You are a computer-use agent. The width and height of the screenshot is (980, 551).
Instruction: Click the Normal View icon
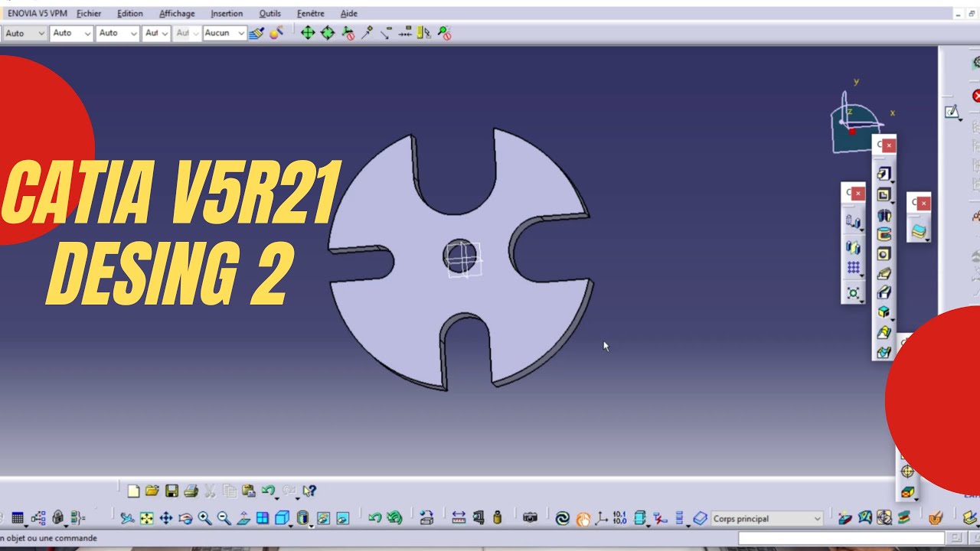tap(243, 518)
